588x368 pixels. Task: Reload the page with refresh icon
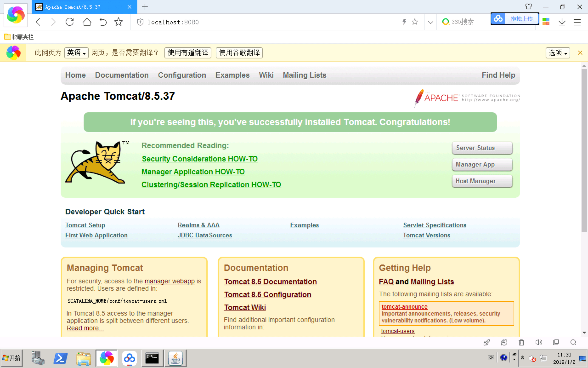click(x=70, y=22)
